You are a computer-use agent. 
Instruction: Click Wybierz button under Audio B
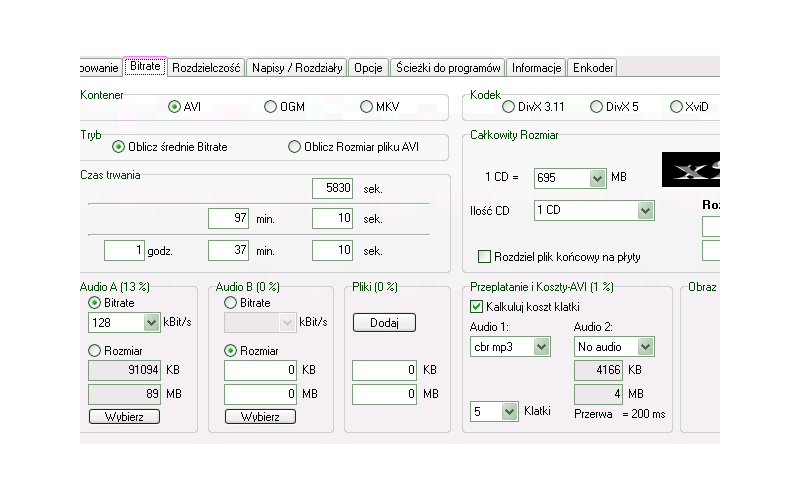(x=260, y=417)
